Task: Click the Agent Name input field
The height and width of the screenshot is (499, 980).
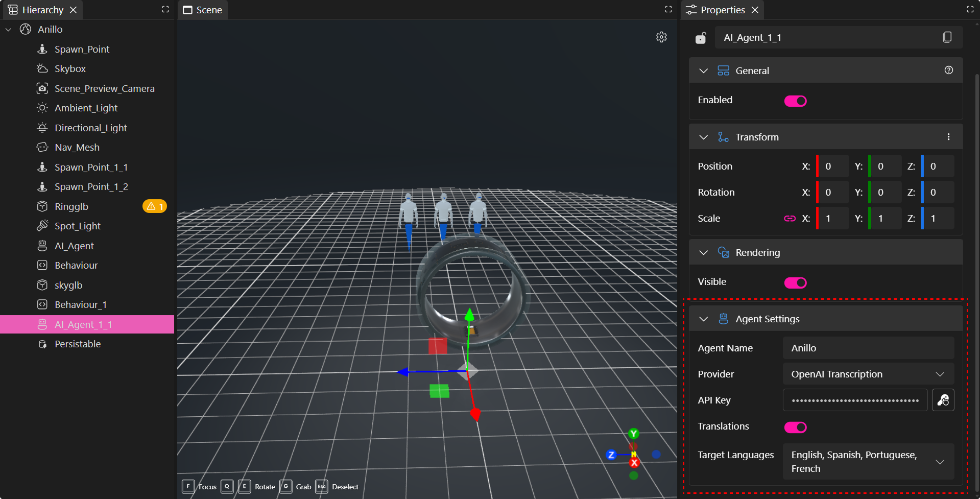Action: click(868, 348)
